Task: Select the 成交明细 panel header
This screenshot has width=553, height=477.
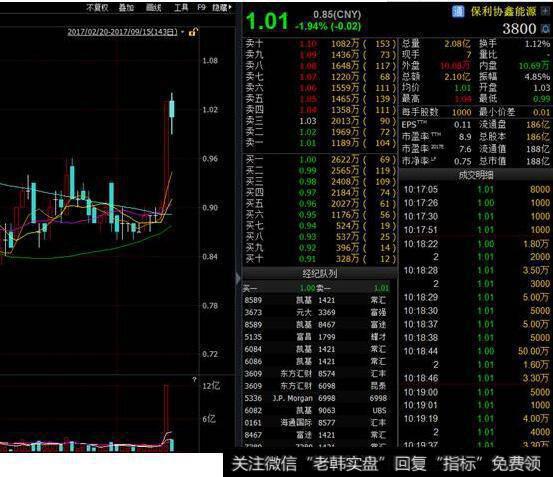Action: tap(476, 175)
